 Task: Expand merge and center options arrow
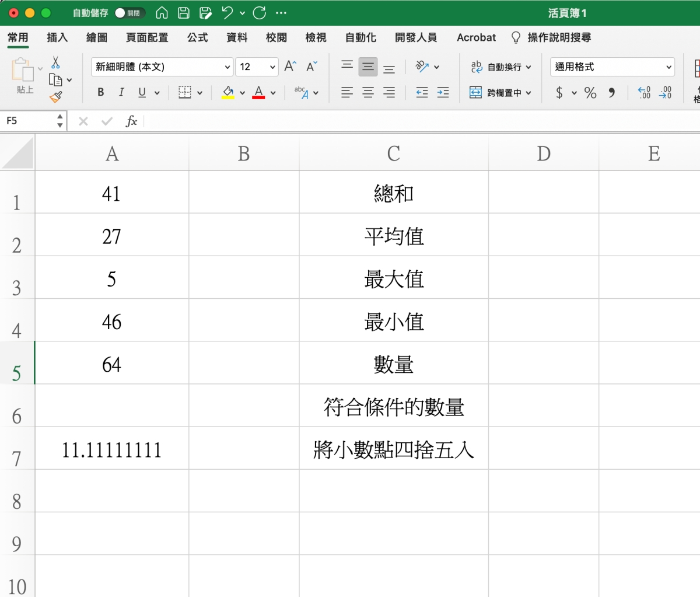[x=528, y=93]
